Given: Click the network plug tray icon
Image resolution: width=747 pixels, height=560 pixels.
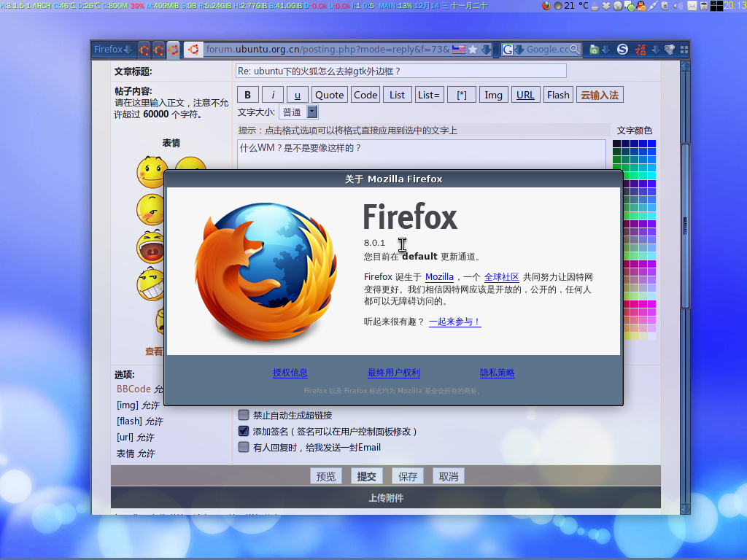Looking at the screenshot, I should coord(653,6).
